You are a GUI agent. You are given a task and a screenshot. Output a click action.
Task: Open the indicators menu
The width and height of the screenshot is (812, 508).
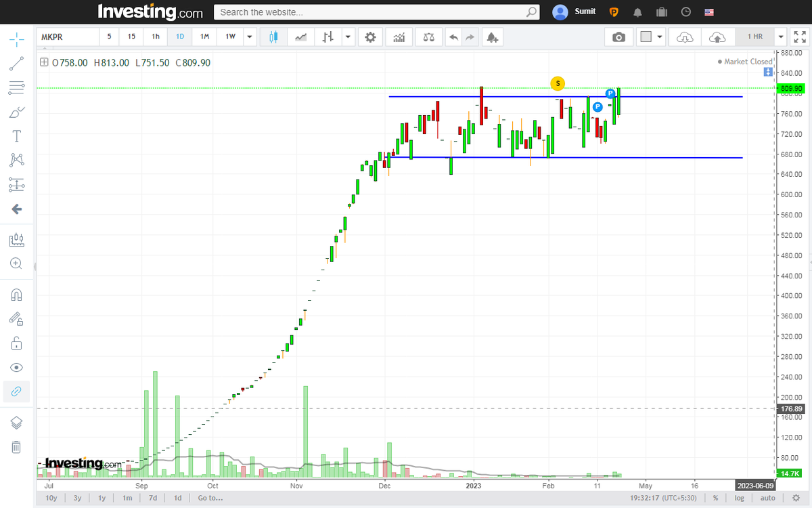(x=399, y=37)
